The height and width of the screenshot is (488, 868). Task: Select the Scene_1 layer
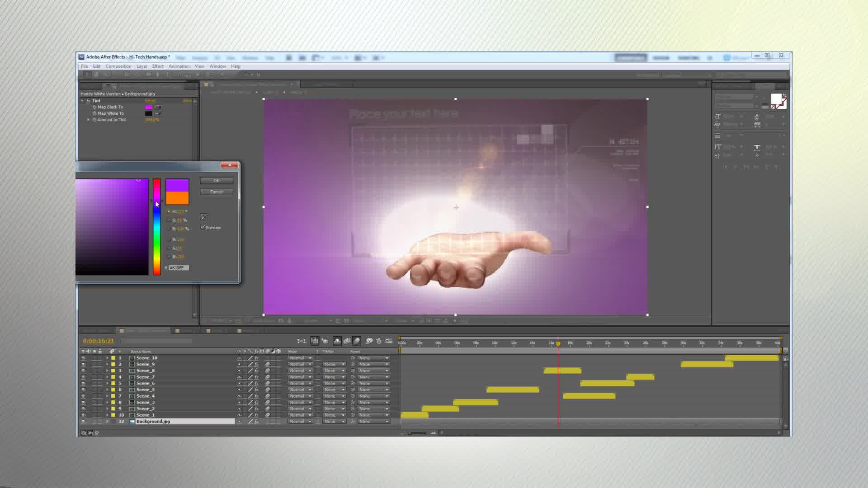146,415
